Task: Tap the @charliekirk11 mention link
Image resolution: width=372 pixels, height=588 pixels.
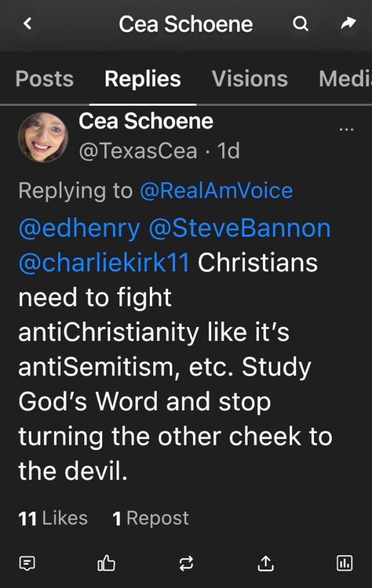Action: (x=104, y=263)
